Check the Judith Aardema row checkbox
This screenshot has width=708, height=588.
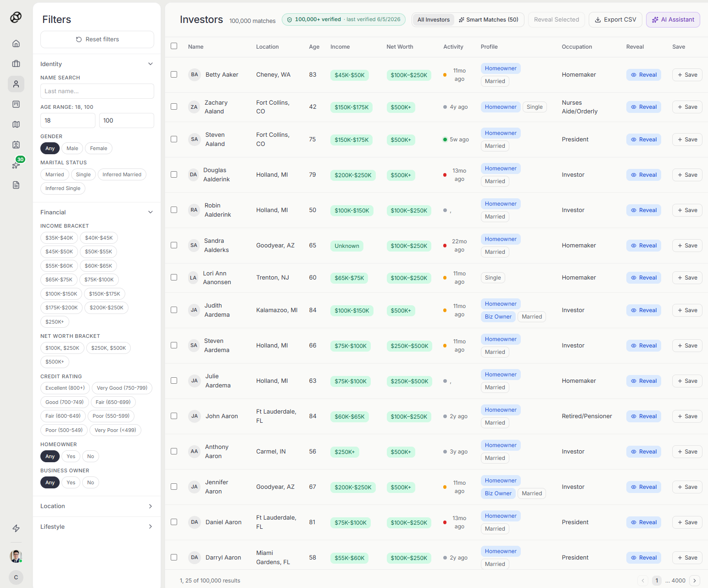[174, 310]
